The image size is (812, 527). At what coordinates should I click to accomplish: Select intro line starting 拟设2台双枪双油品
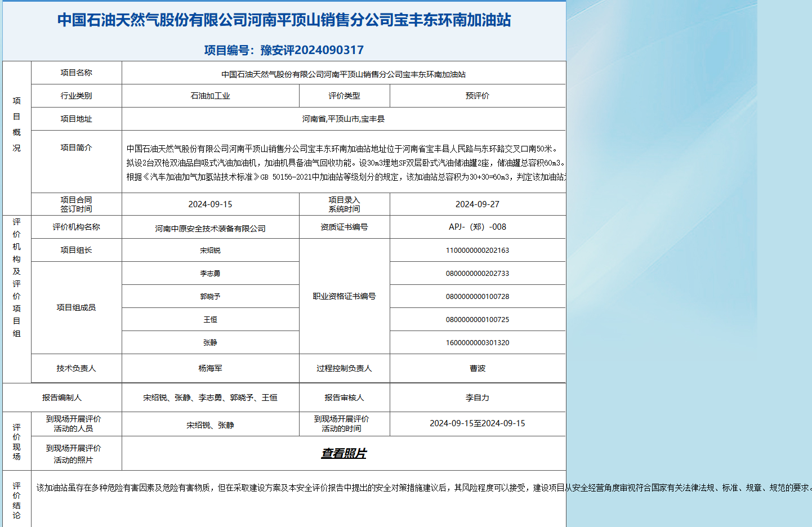(x=346, y=163)
